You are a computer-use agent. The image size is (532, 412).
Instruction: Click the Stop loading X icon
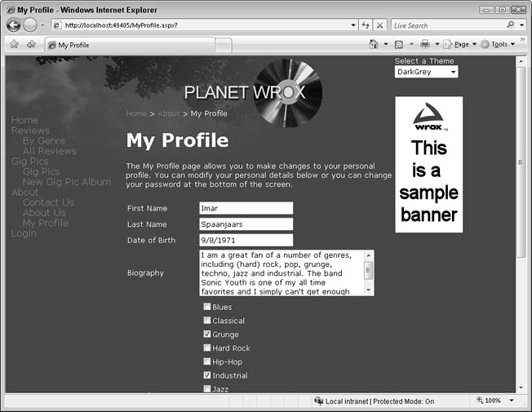pyautogui.click(x=380, y=25)
